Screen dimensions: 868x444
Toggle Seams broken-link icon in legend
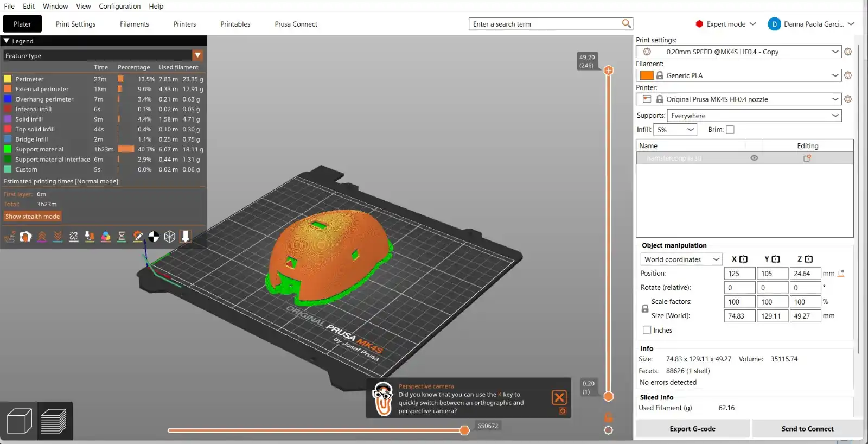tap(74, 237)
